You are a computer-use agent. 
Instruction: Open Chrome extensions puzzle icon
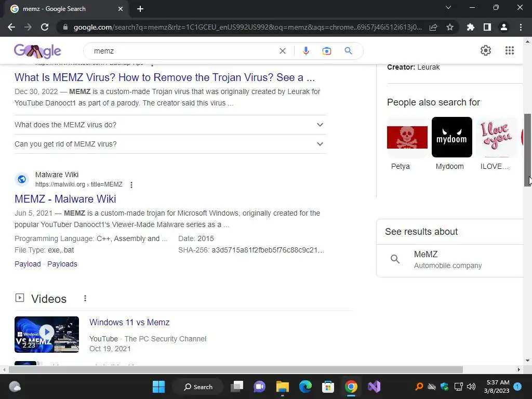[x=471, y=27]
